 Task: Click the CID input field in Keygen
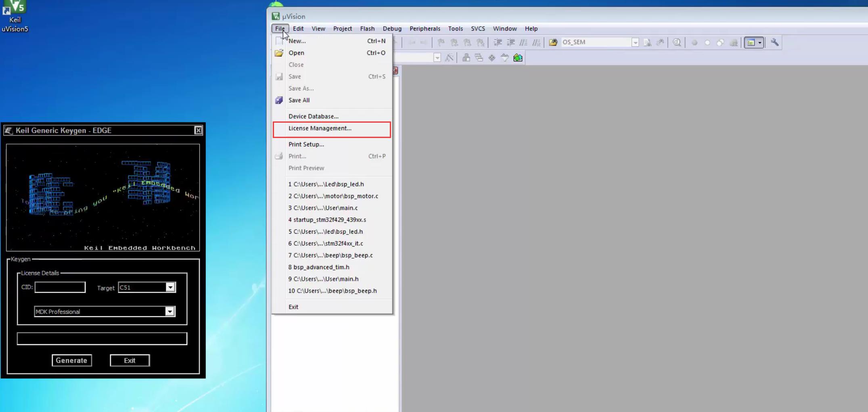(60, 287)
